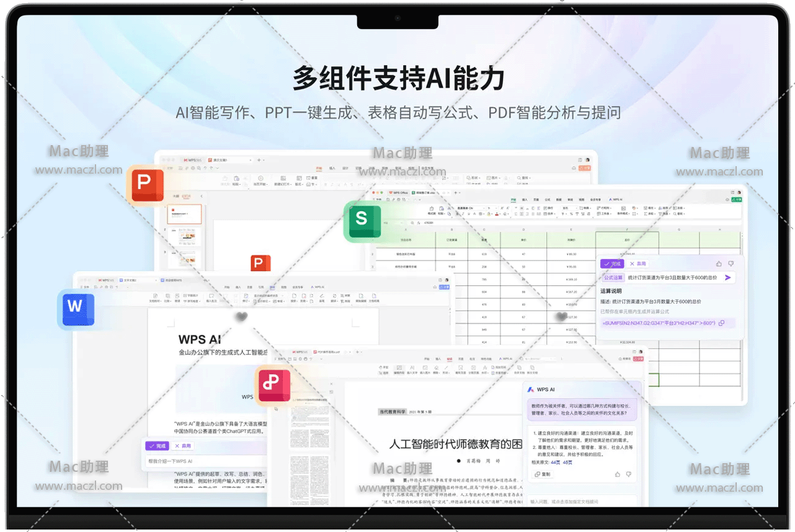
Task: Click the 运算说明 heading in the AI panel
Action: pos(611,291)
